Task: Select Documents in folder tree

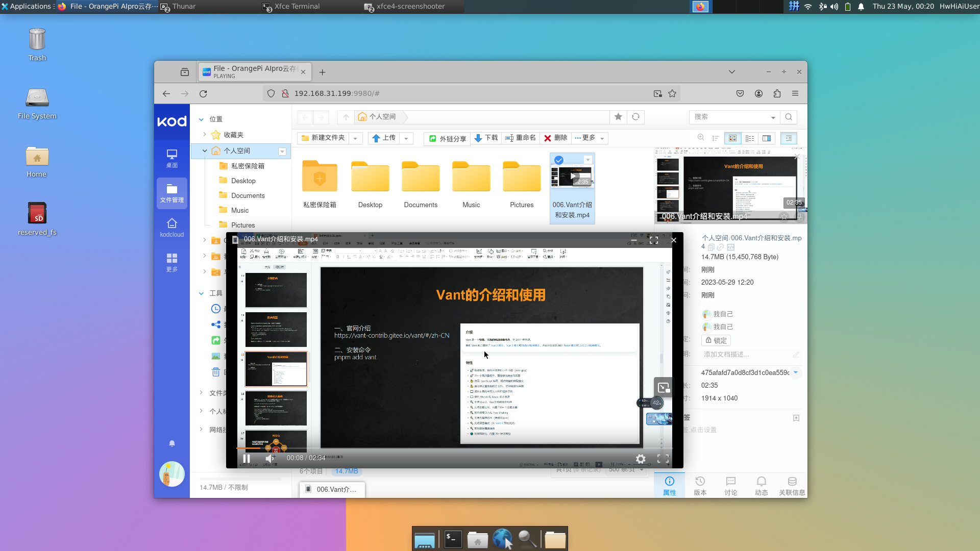Action: (248, 195)
